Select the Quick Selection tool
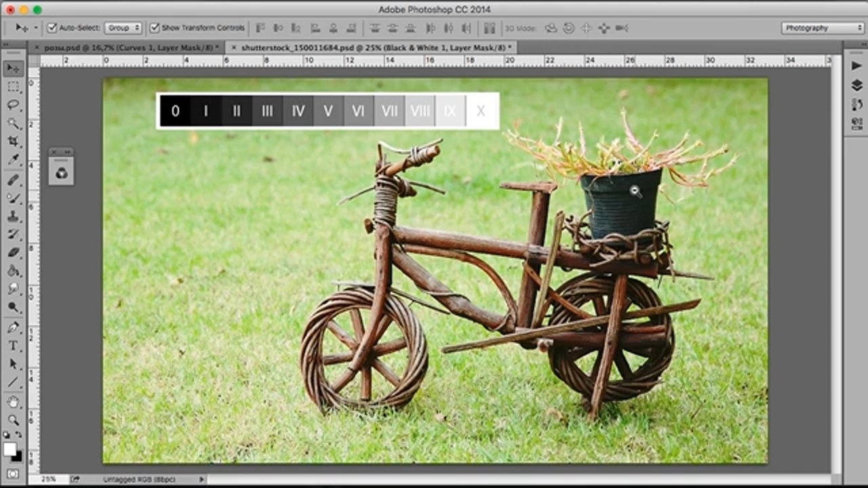Viewport: 868px width, 488px height. tap(13, 123)
